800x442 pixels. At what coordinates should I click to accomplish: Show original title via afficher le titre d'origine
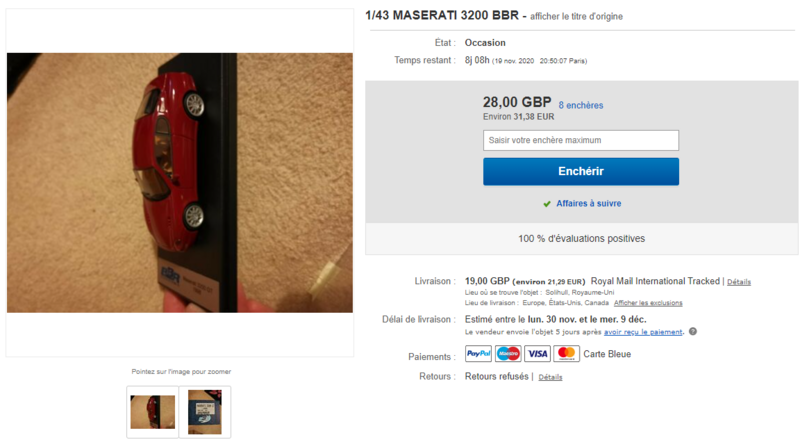(x=576, y=16)
